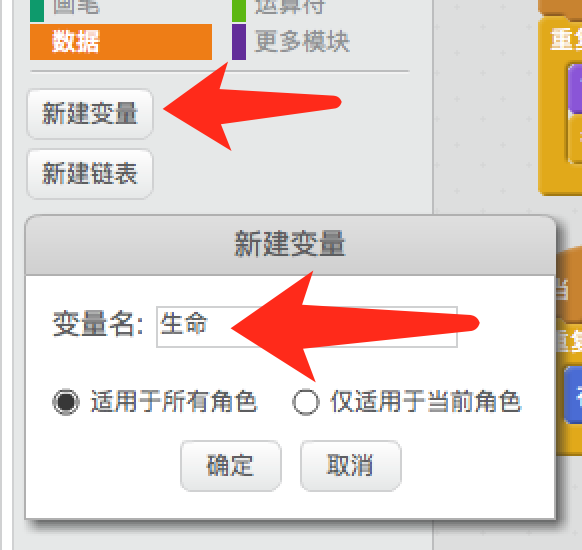
Task: Confirm the dialog with 确定
Action: pyautogui.click(x=230, y=465)
